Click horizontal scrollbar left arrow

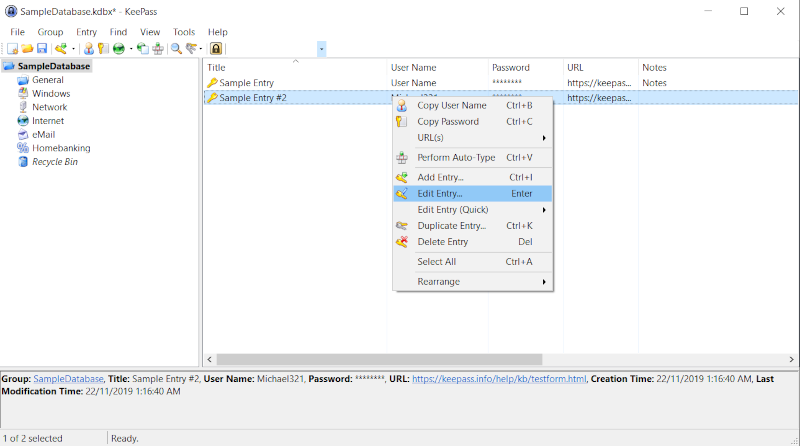209,360
